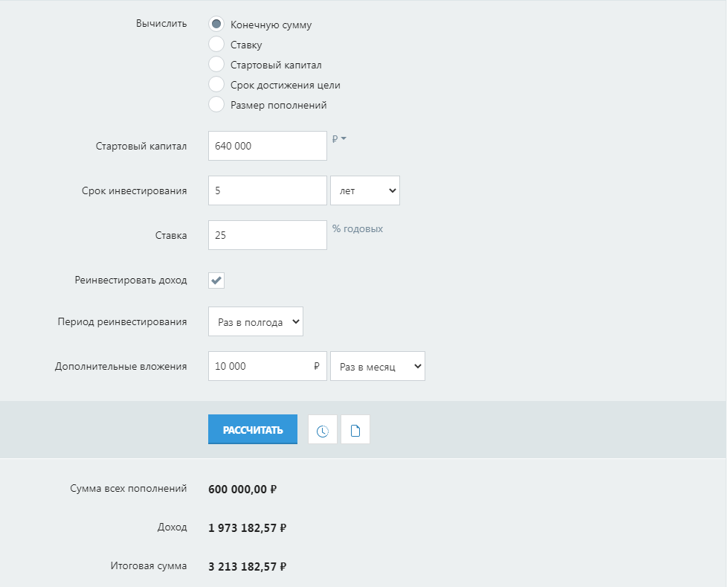The width and height of the screenshot is (728, 587).
Task: Open calculation history clock icon
Action: (323, 429)
